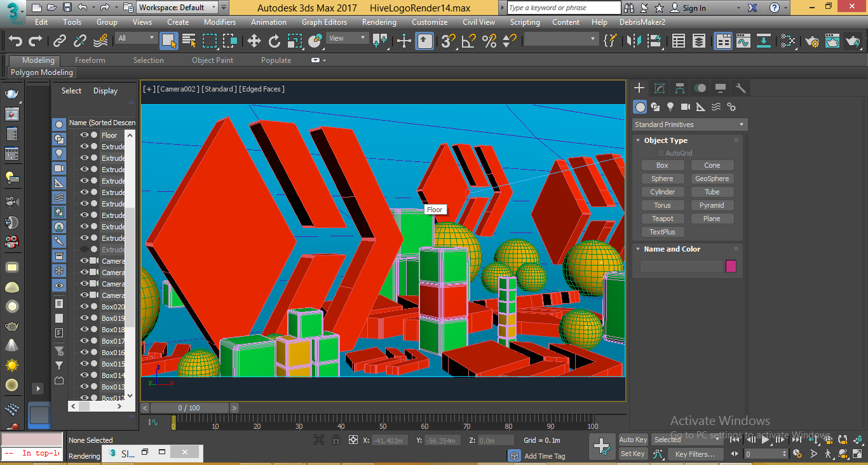Open the DebrisMaker2 menu
Viewport: 868px width, 465px height.
pos(642,22)
